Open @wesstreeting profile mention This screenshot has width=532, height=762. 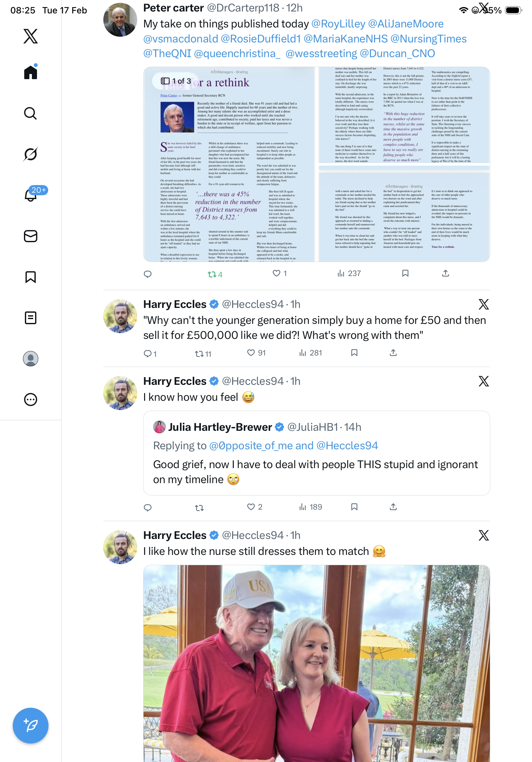pos(321,53)
